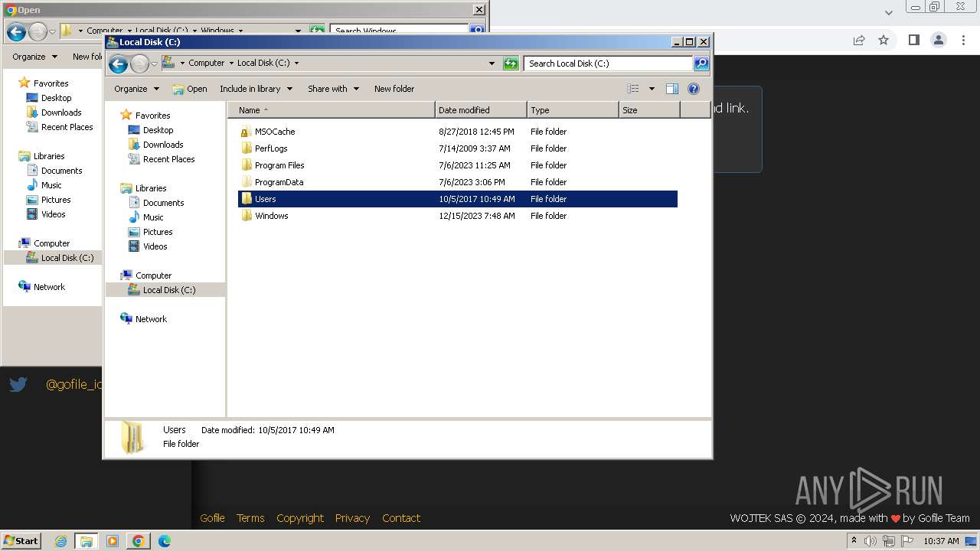Sort by Date modified column header
This screenshot has height=551, width=980.
click(481, 110)
